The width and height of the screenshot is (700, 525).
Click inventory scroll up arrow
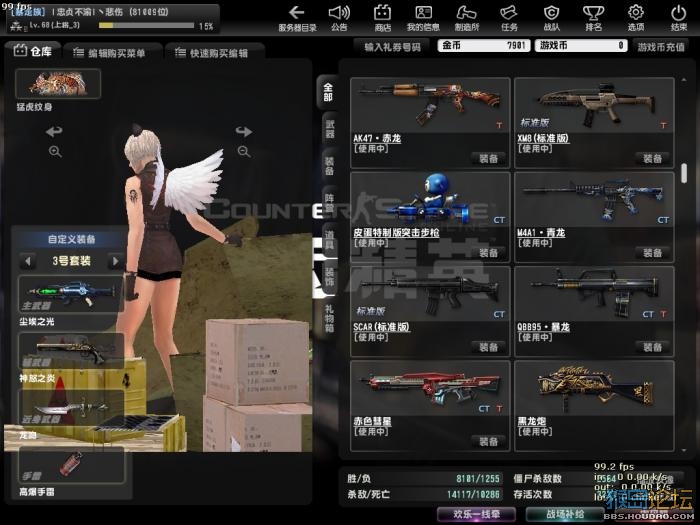(684, 80)
